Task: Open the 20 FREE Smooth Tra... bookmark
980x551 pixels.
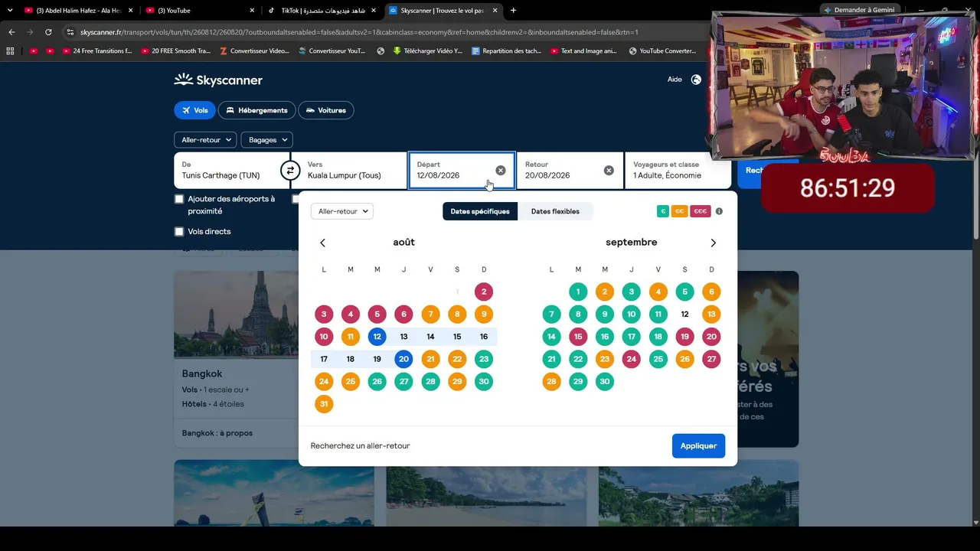Action: coord(175,51)
